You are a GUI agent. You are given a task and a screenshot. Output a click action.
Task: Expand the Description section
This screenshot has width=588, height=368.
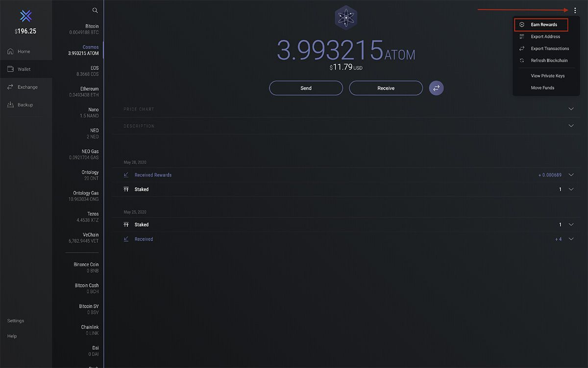(571, 126)
